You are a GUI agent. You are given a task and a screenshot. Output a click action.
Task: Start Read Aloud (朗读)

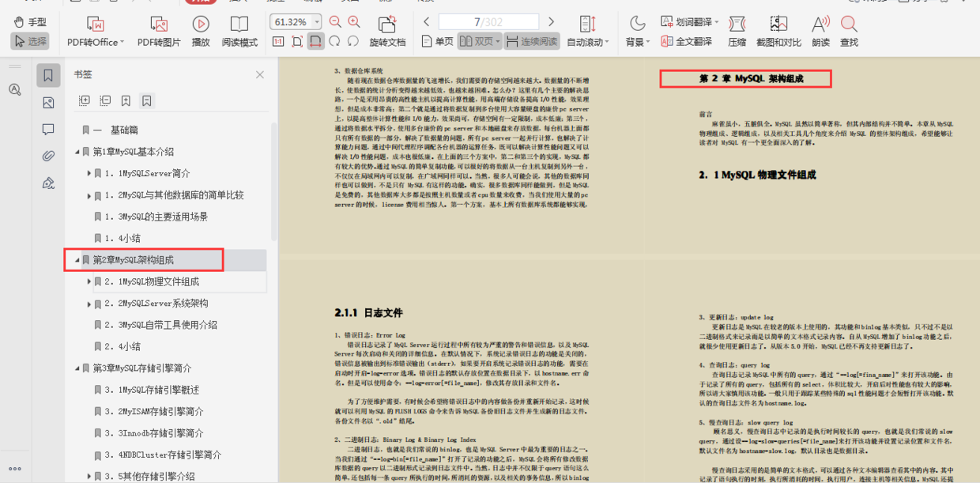pos(820,31)
